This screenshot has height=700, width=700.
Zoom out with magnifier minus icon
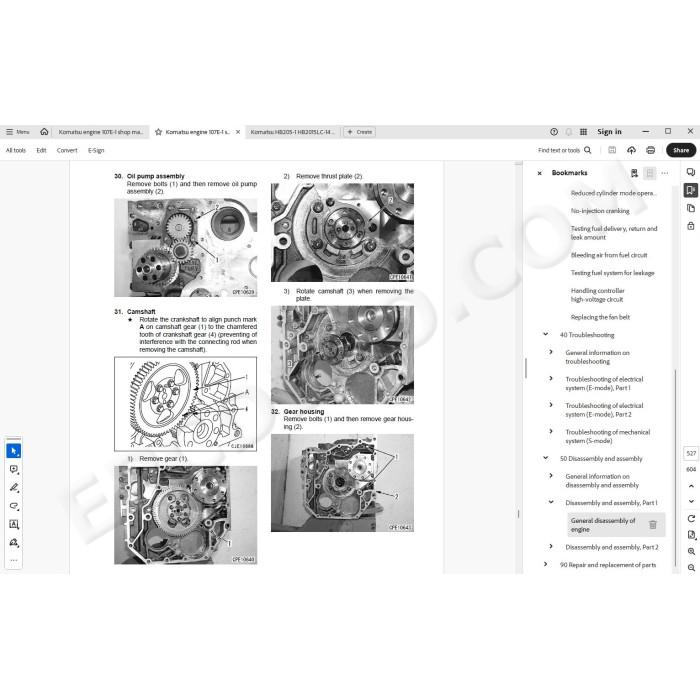tap(691, 567)
